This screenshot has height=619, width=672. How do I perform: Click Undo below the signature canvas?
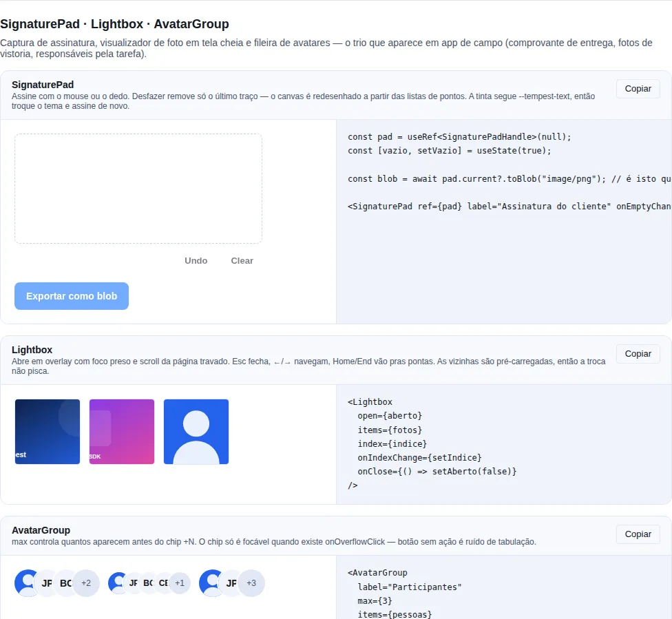(x=196, y=261)
